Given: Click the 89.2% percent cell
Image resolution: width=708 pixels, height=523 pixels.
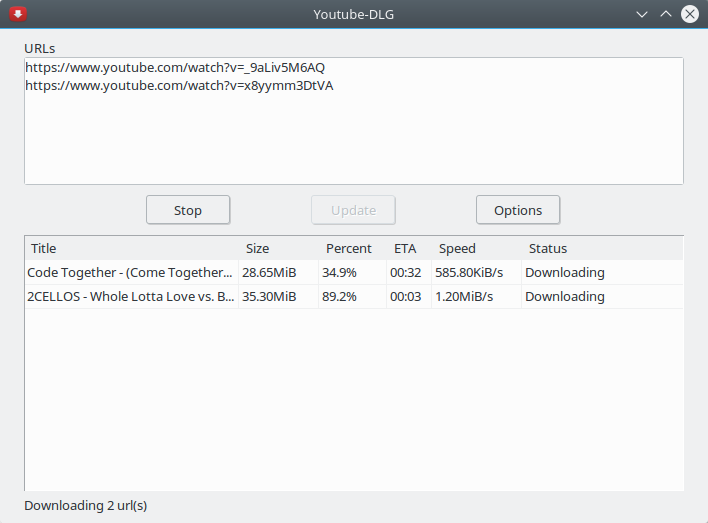Looking at the screenshot, I should tap(339, 297).
